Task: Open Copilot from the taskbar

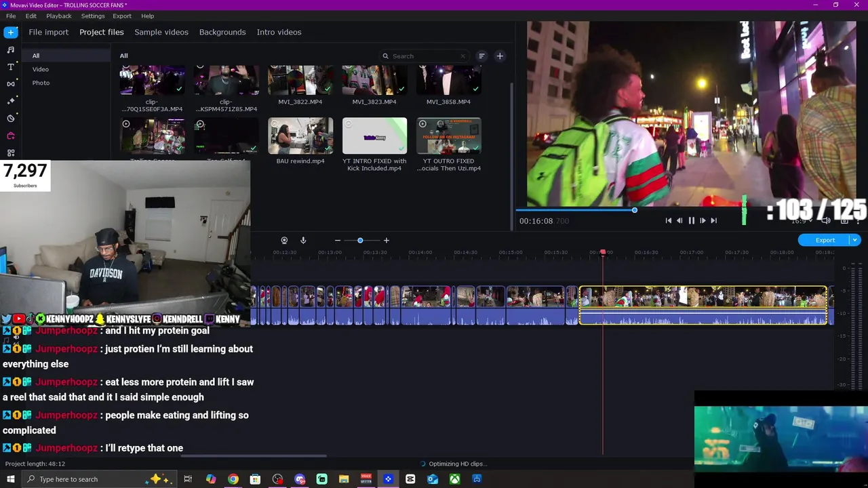Action: 211,479
